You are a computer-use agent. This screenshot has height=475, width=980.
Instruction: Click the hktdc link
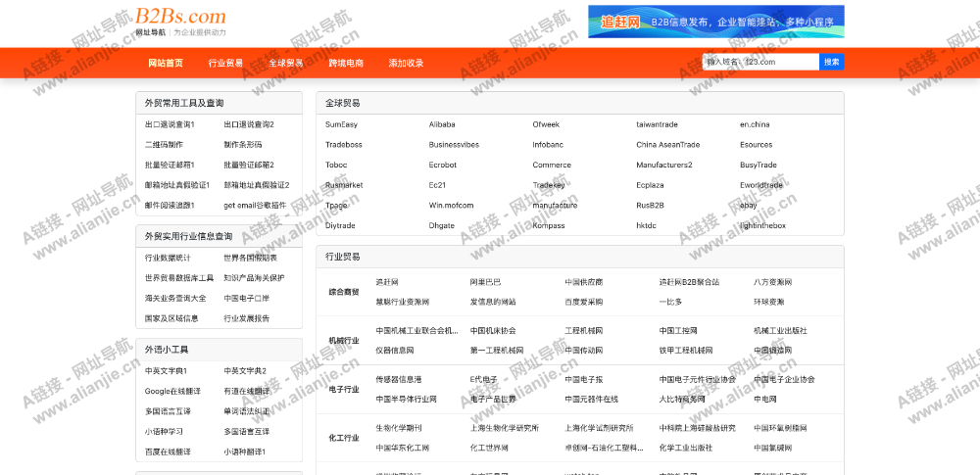[x=646, y=225]
